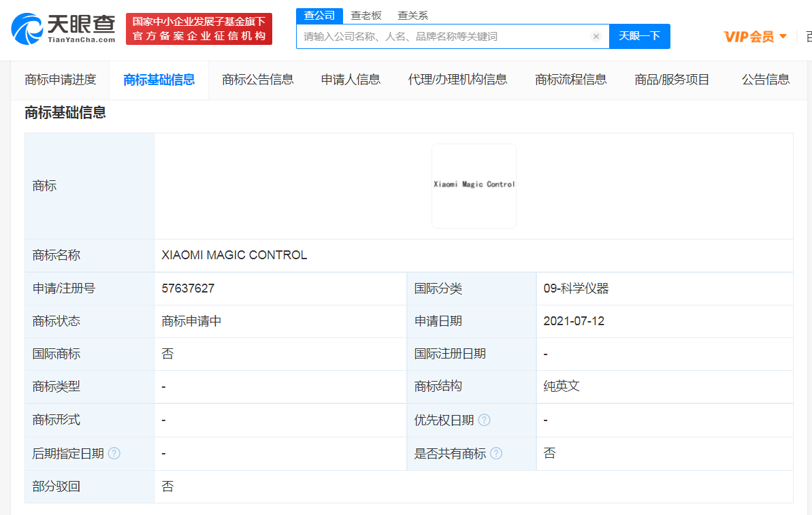The width and height of the screenshot is (812, 515).
Task: Click the 国际分类 label cell
Action: [472, 288]
